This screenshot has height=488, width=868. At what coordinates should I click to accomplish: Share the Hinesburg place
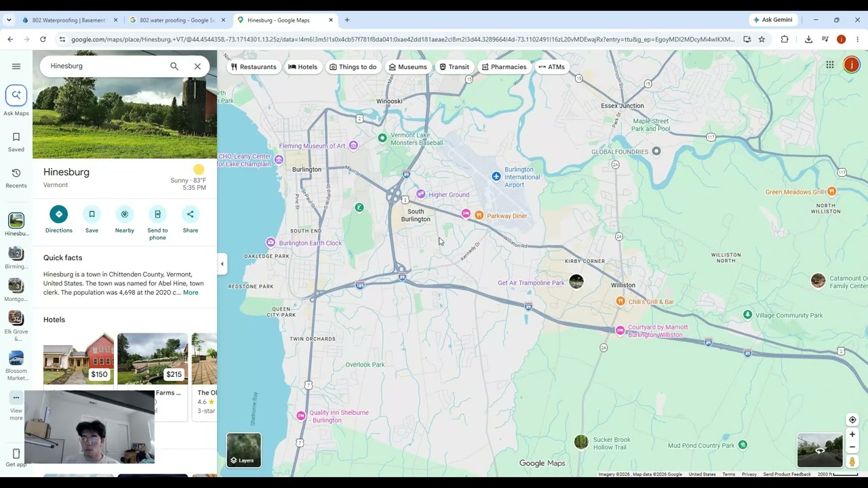click(x=191, y=220)
